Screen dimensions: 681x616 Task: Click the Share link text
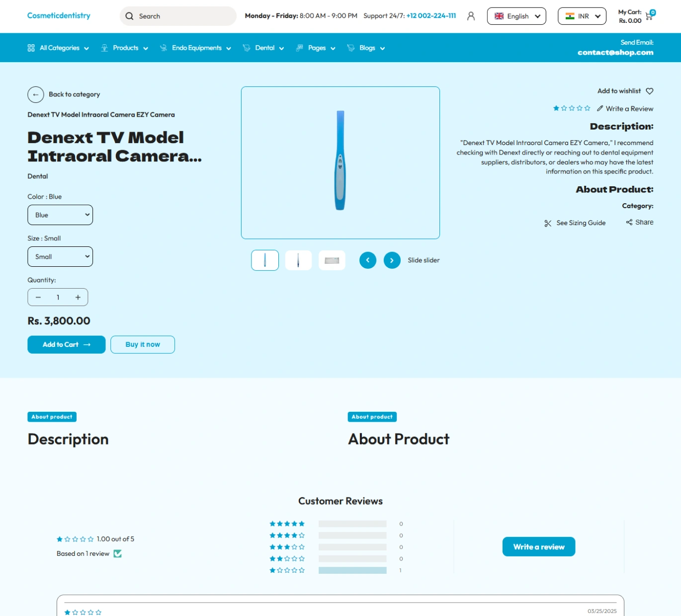[644, 222]
